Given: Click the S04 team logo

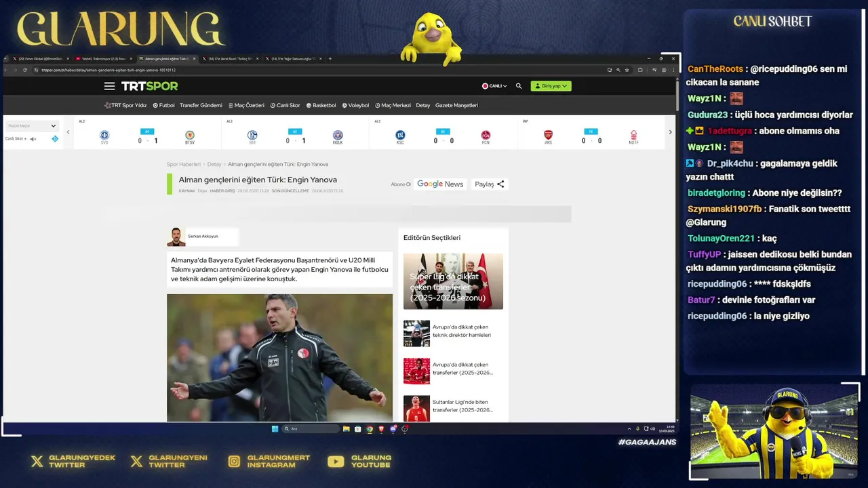Looking at the screenshot, I should (252, 136).
